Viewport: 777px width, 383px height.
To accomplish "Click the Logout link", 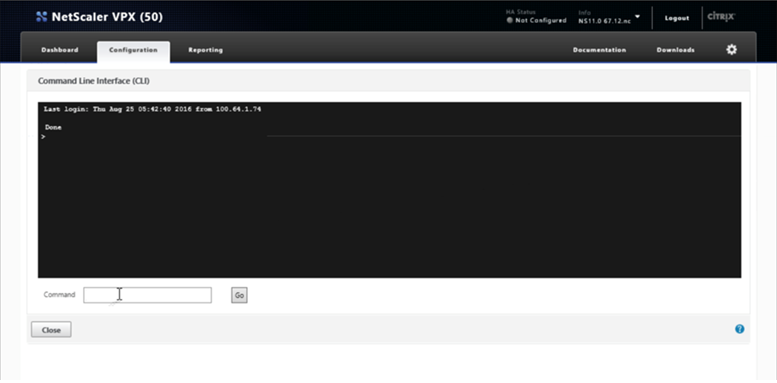I will [x=677, y=18].
